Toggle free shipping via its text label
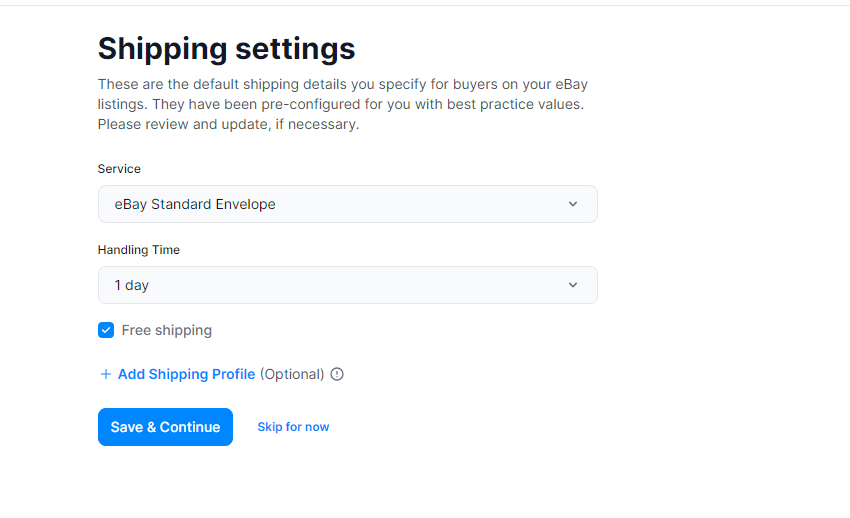This screenshot has height=518, width=850. click(x=166, y=330)
